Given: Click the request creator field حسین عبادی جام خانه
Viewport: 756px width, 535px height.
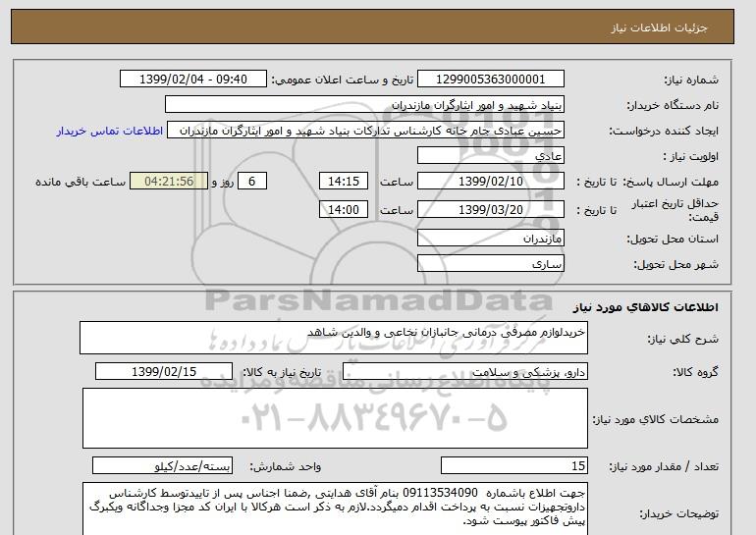Looking at the screenshot, I should click(x=365, y=131).
